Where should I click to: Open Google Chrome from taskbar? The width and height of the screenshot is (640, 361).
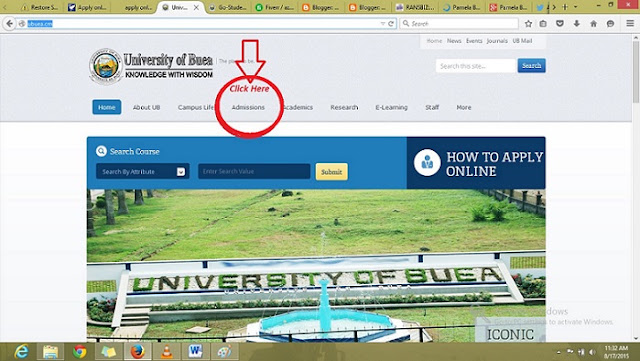tap(80, 352)
